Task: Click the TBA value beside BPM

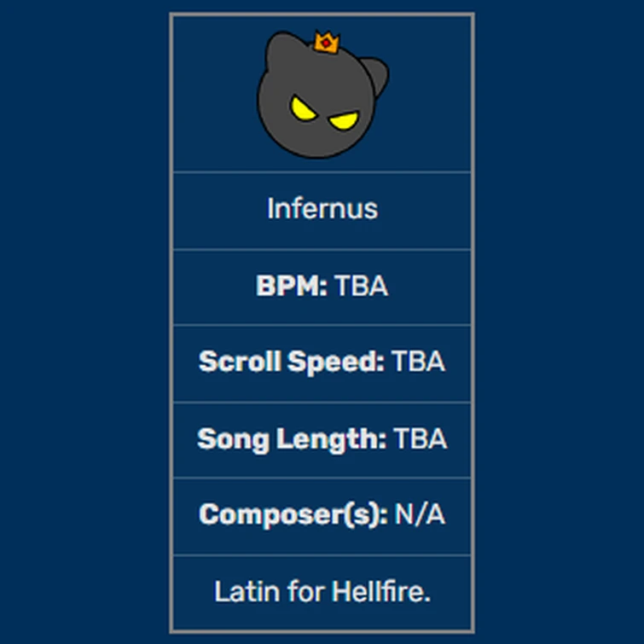Action: (x=362, y=286)
